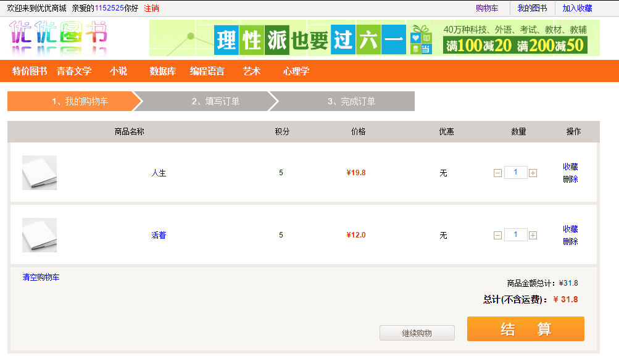Click the 商品名称 column header
Viewport: 619px width, 364px height.
pos(129,131)
